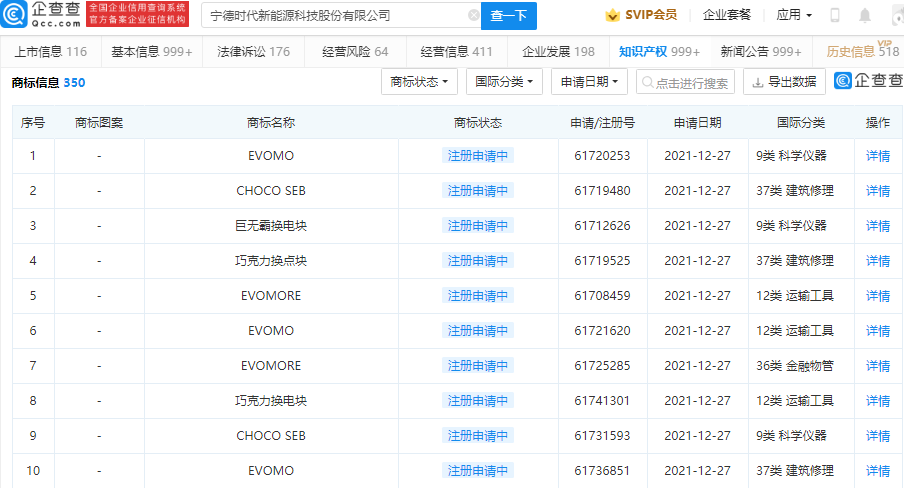Click the 查一下 search button
This screenshot has height=488, width=904.
click(x=508, y=16)
